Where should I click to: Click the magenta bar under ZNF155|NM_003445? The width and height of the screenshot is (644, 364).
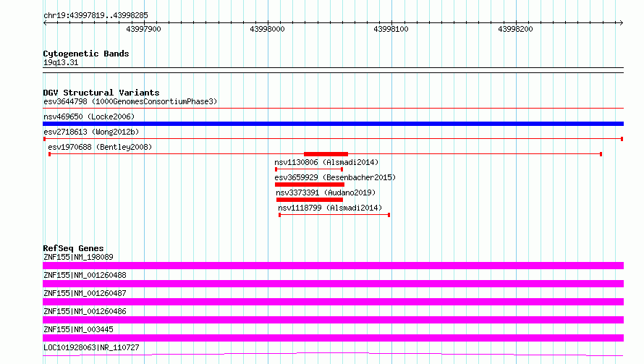(333, 338)
